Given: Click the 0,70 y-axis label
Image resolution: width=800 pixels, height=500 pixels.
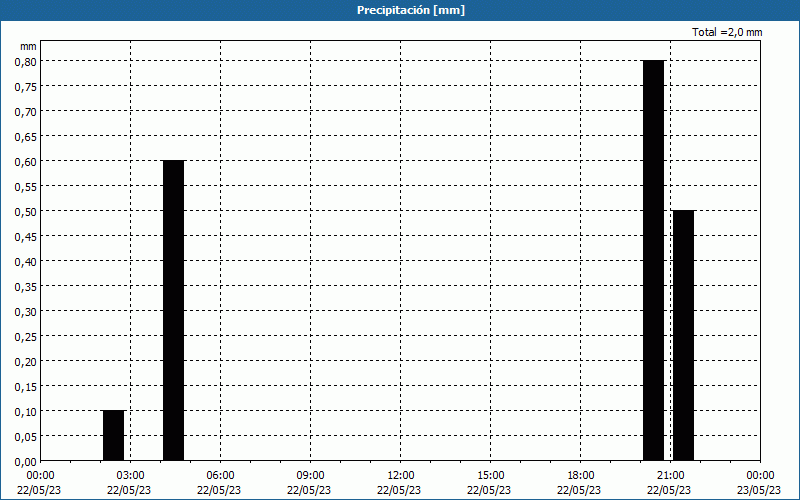Looking at the screenshot, I should coord(26,112).
